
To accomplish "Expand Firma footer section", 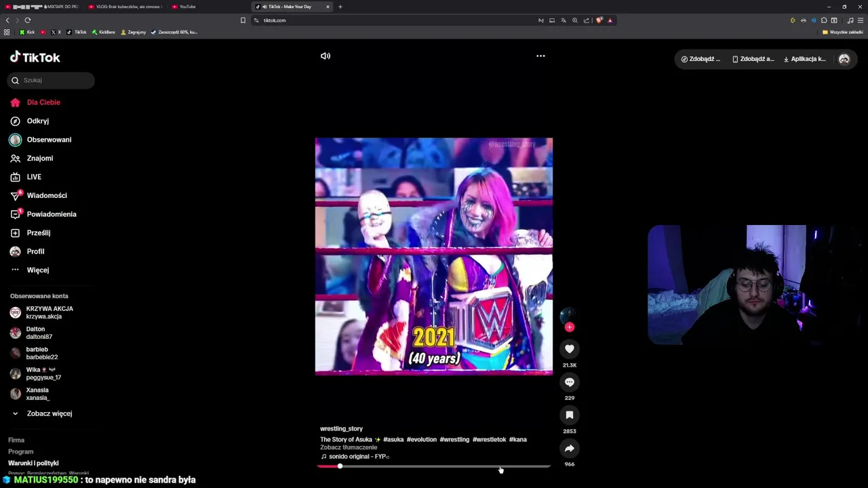I will [x=16, y=440].
